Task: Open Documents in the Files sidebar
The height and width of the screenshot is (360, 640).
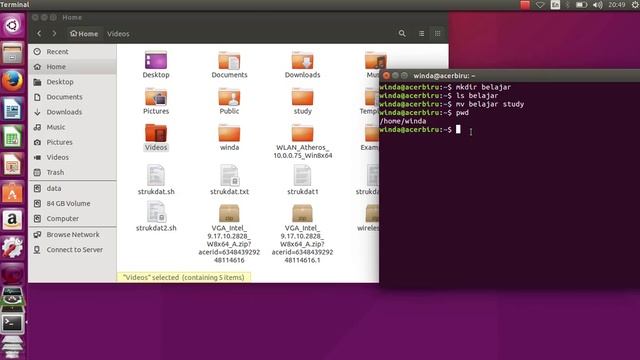Action: tap(73, 97)
